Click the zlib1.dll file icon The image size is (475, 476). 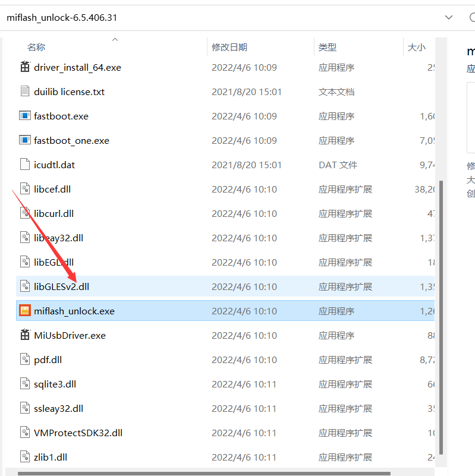[x=25, y=456]
